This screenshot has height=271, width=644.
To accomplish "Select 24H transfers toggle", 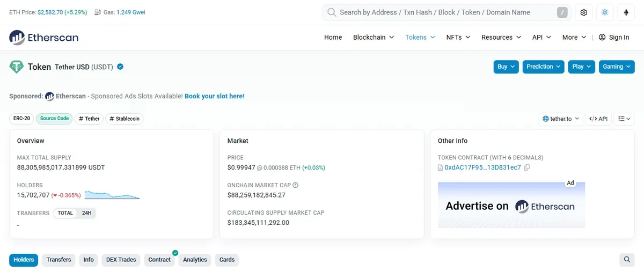I will tap(86, 213).
